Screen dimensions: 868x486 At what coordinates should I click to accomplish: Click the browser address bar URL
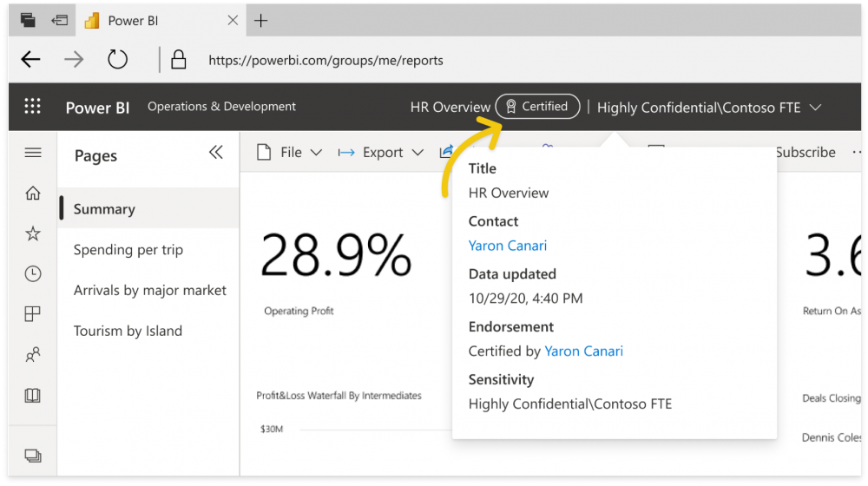(325, 61)
